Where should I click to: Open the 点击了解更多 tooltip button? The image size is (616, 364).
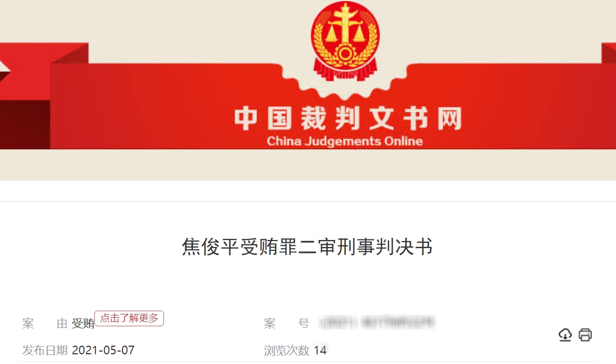(129, 318)
